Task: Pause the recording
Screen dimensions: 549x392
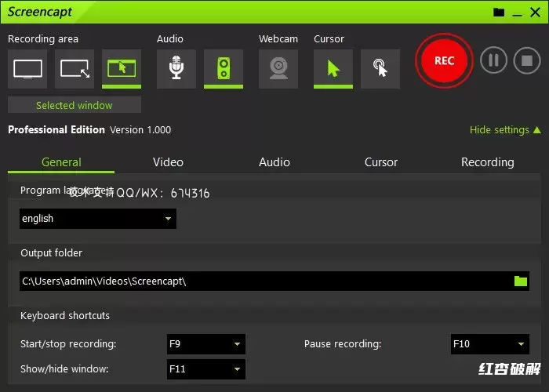Action: (x=493, y=60)
